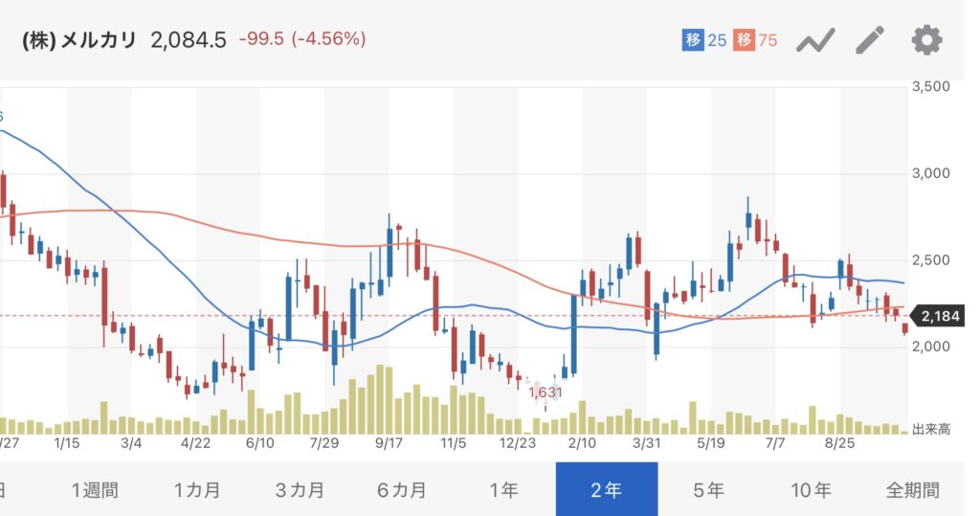Click the 出来高 volume label
The image size is (980, 516).
930,430
